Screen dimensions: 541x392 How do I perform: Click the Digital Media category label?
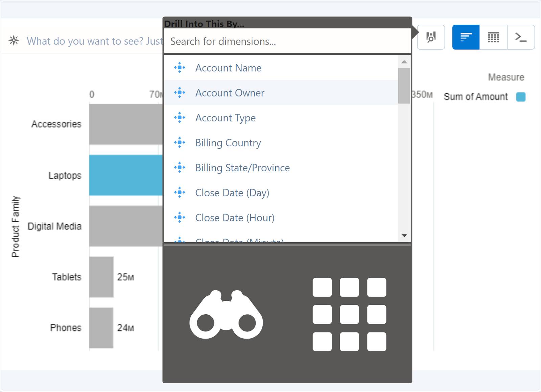pos(54,226)
